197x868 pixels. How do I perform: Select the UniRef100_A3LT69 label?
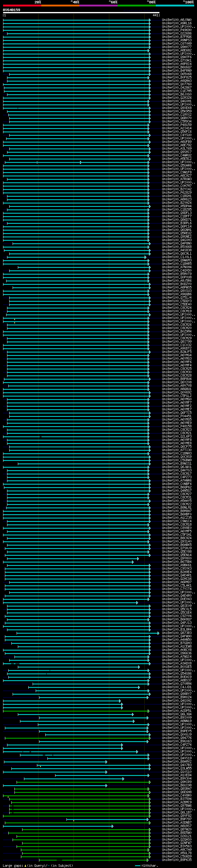[177, 149]
